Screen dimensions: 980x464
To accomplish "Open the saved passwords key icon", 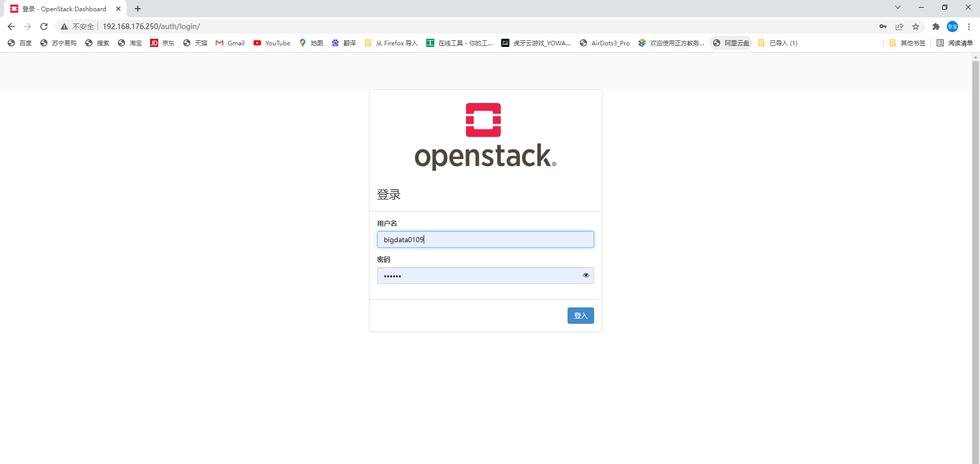I will (883, 27).
